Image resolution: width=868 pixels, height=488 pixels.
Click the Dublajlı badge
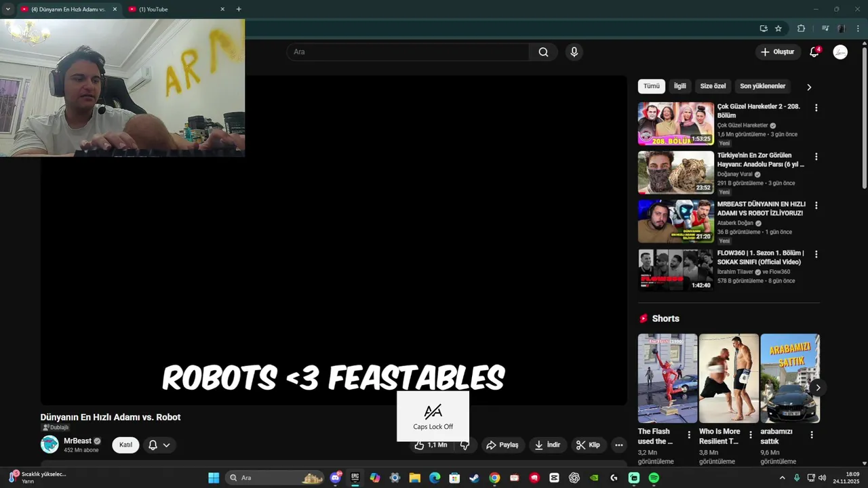tap(56, 428)
